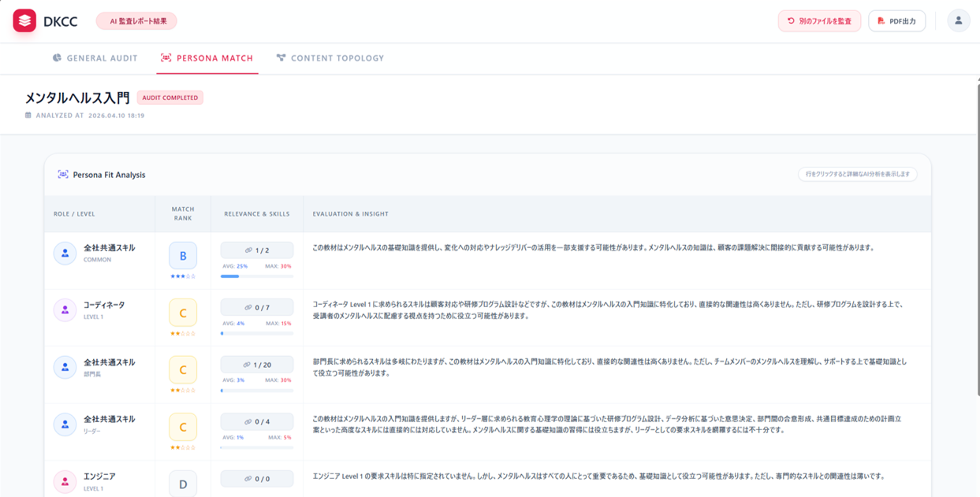Image resolution: width=980 pixels, height=497 pixels.
Task: Click the 0 / 7 skills link pill
Action: (257, 307)
